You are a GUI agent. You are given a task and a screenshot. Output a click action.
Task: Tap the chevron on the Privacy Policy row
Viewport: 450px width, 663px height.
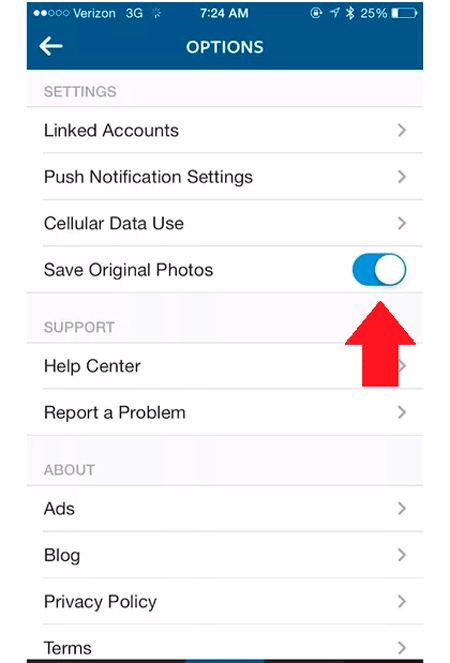(x=402, y=601)
